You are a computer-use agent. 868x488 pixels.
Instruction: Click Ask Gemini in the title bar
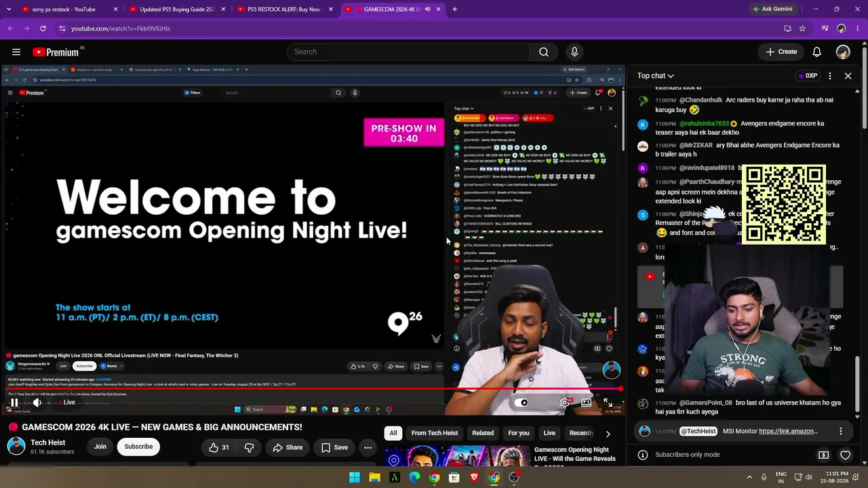coord(772,9)
